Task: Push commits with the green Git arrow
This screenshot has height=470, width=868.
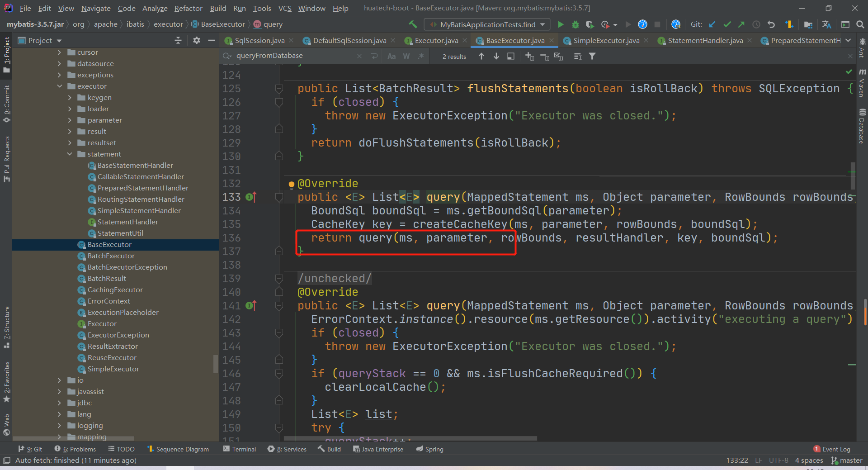Action: tap(741, 24)
